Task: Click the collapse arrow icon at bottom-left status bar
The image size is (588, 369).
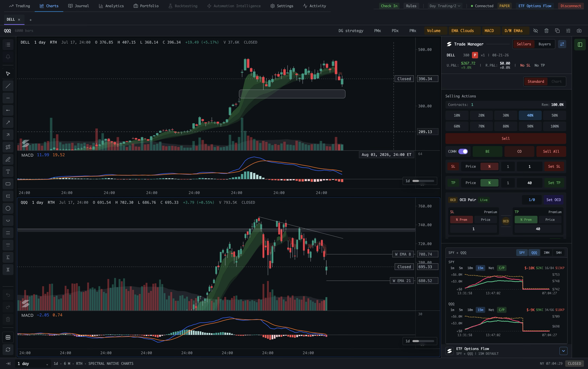Action: pos(8,364)
